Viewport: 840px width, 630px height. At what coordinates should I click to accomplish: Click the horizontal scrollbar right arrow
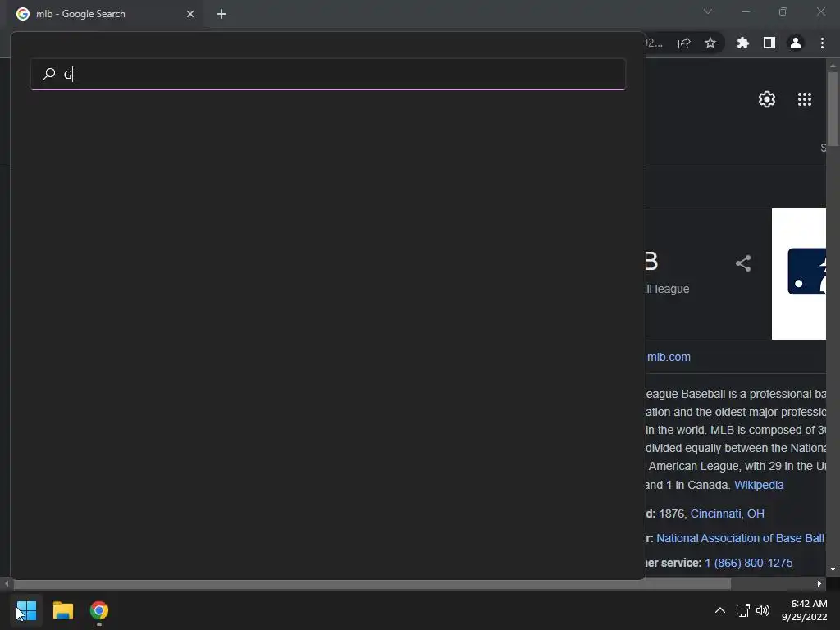[x=819, y=584]
